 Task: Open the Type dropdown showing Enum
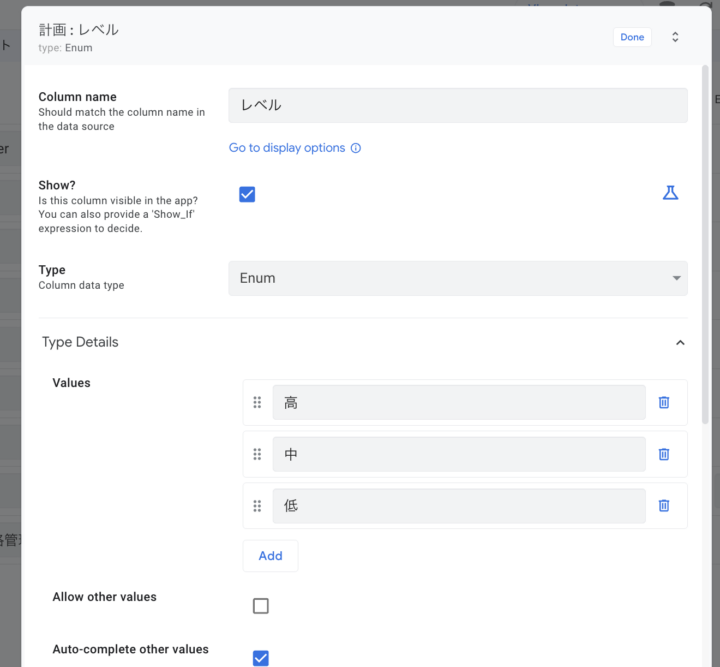457,278
